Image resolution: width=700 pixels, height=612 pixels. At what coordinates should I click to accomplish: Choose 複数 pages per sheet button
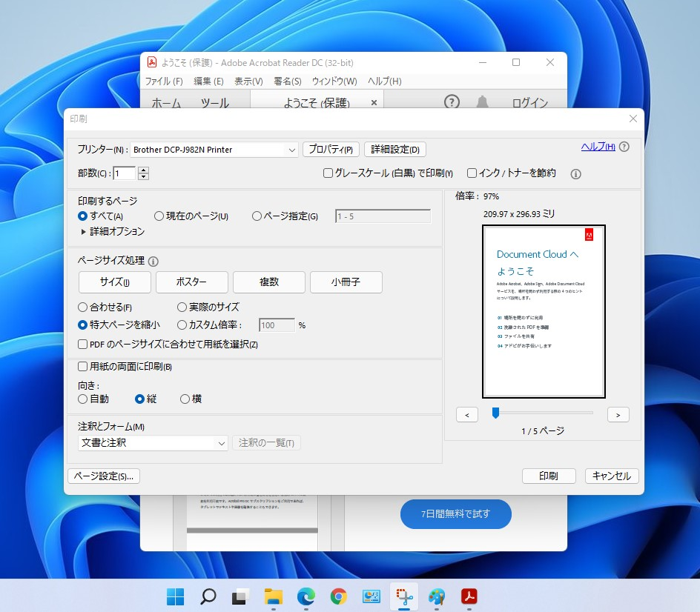(269, 282)
